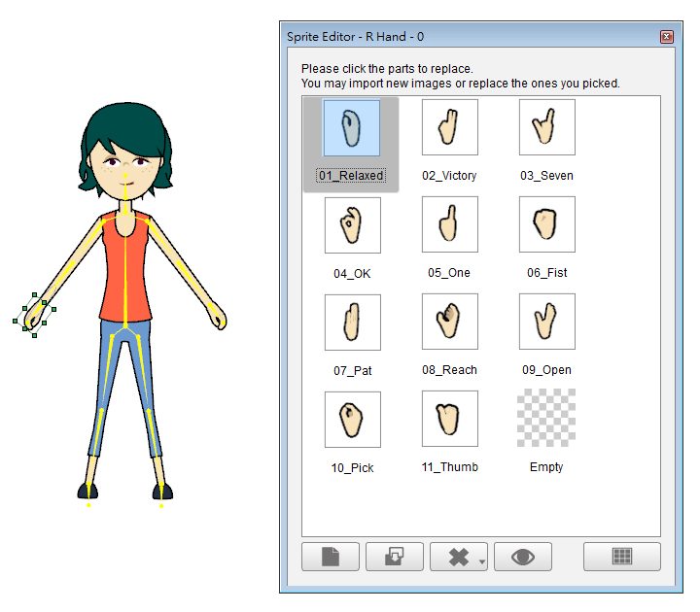
Task: Pick the 03_Seven hand sprite
Action: 546,128
